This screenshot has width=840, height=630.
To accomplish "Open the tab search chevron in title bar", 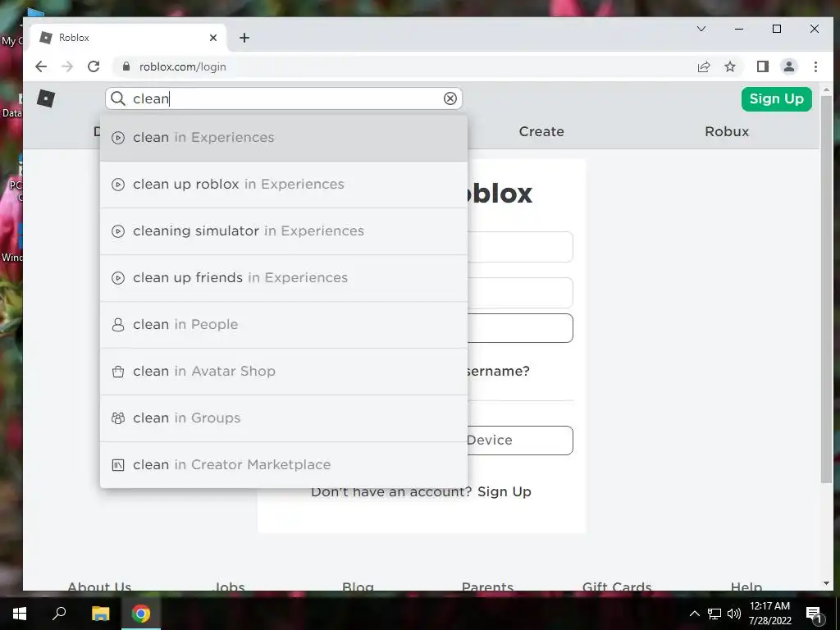I will 701,29.
